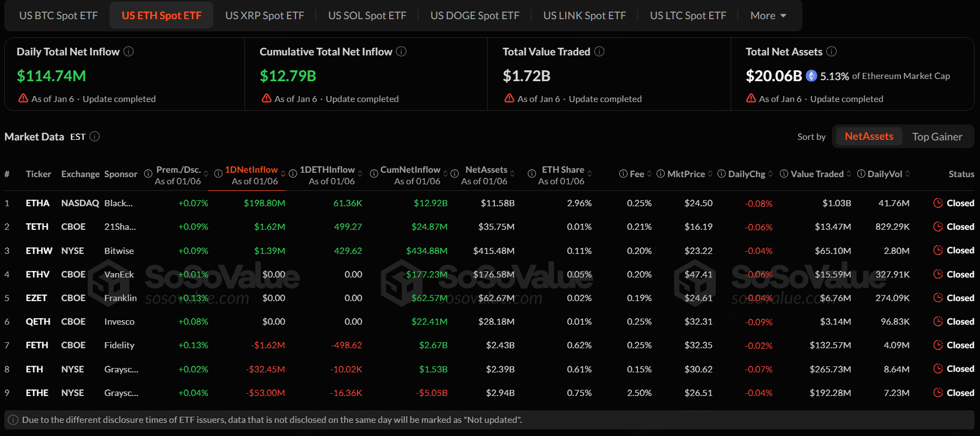The width and height of the screenshot is (980, 436).
Task: Click info icon beside Total Value Traded
Action: 600,52
